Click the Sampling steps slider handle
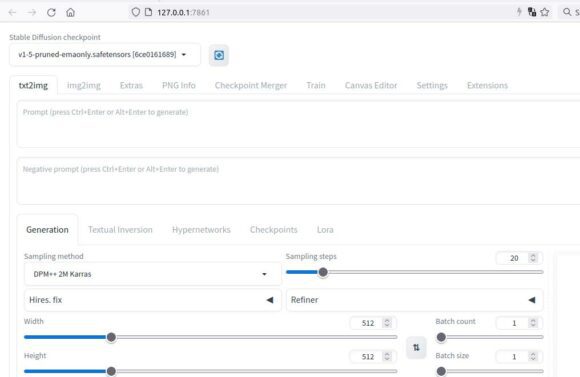The image size is (580, 377). [323, 272]
